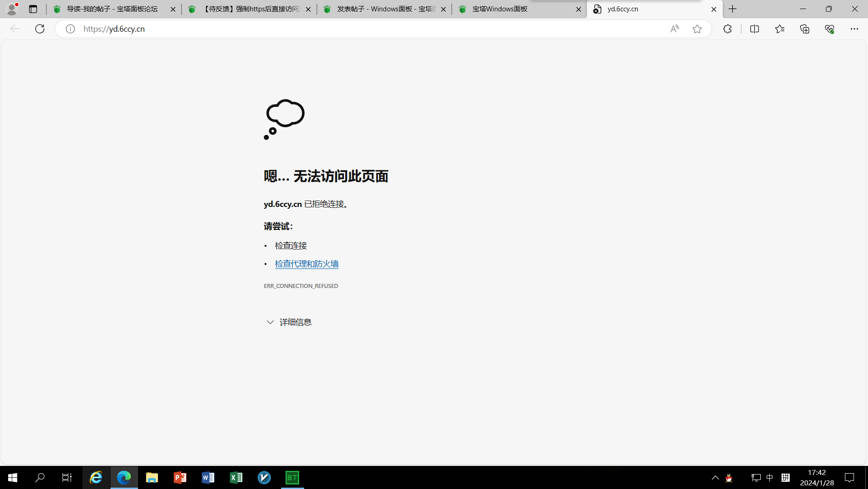Open the network status tray icon

756,478
